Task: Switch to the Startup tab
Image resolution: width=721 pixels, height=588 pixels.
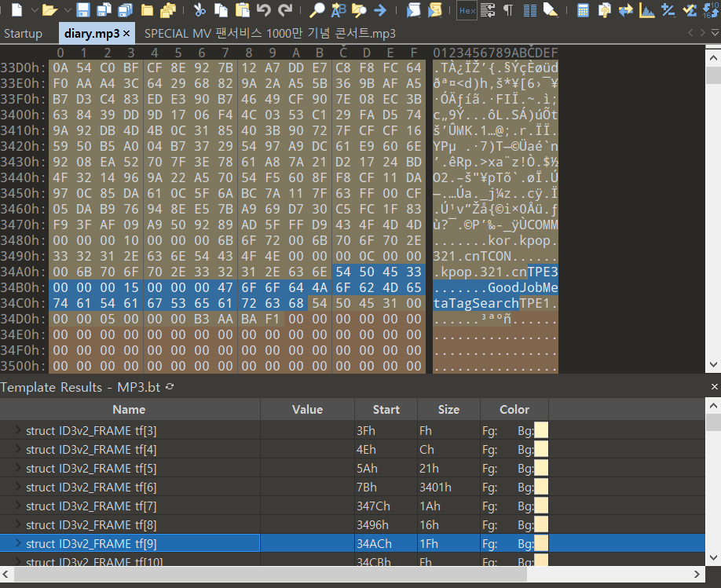Action: click(x=23, y=34)
